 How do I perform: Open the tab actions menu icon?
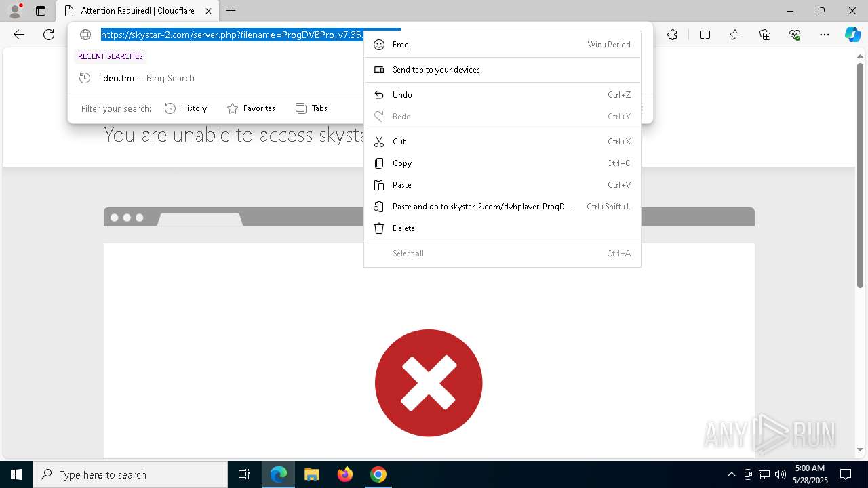tap(41, 11)
